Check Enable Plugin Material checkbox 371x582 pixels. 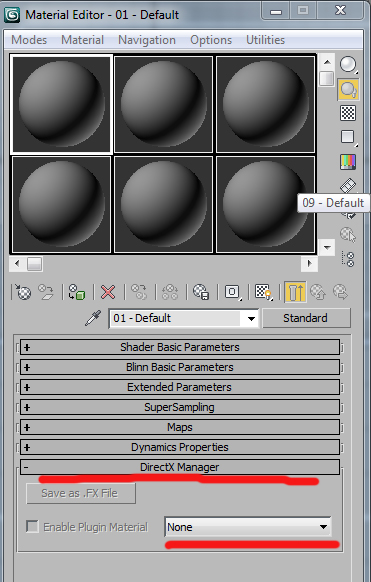click(x=32, y=526)
